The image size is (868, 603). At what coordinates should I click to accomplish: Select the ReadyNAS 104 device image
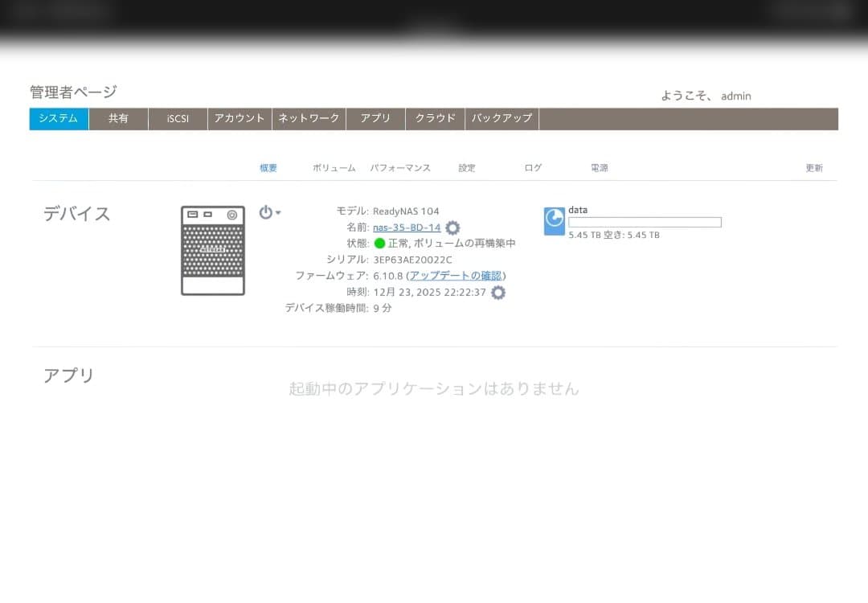click(x=212, y=249)
